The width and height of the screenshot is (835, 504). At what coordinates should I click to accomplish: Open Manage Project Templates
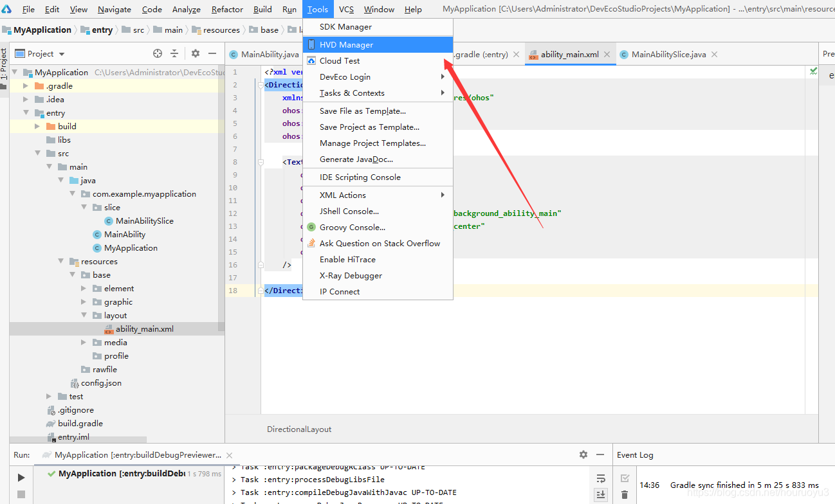click(x=378, y=143)
